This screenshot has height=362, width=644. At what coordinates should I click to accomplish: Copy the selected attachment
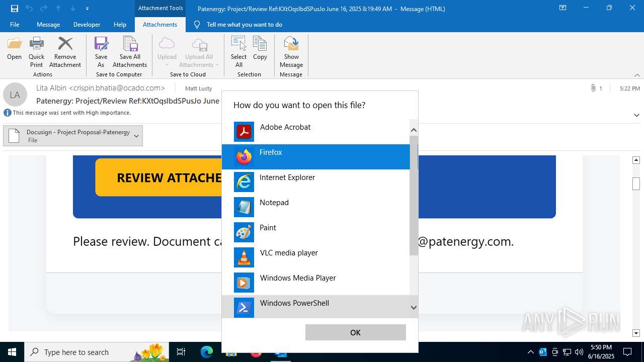260,48
